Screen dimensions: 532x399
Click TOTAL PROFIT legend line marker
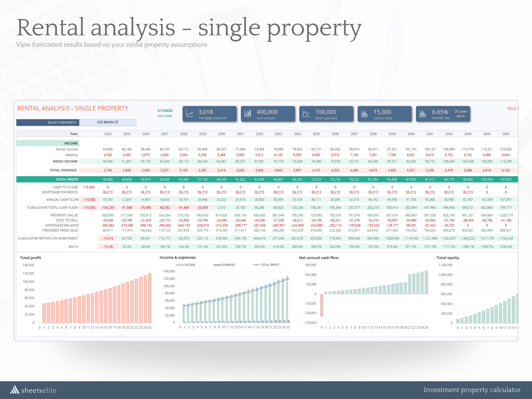[x=256, y=265]
